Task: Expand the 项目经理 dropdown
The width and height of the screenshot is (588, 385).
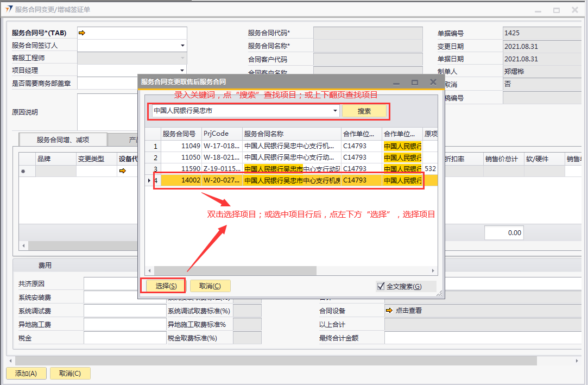Action: click(182, 70)
